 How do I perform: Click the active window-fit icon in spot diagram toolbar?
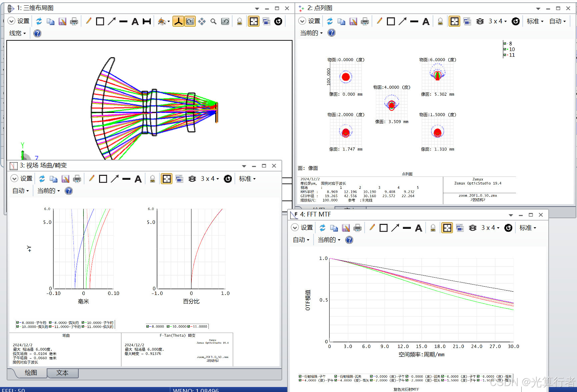(x=454, y=21)
